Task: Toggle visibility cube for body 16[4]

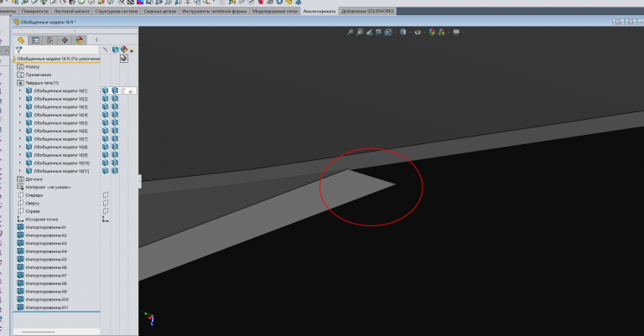Action: [106, 115]
